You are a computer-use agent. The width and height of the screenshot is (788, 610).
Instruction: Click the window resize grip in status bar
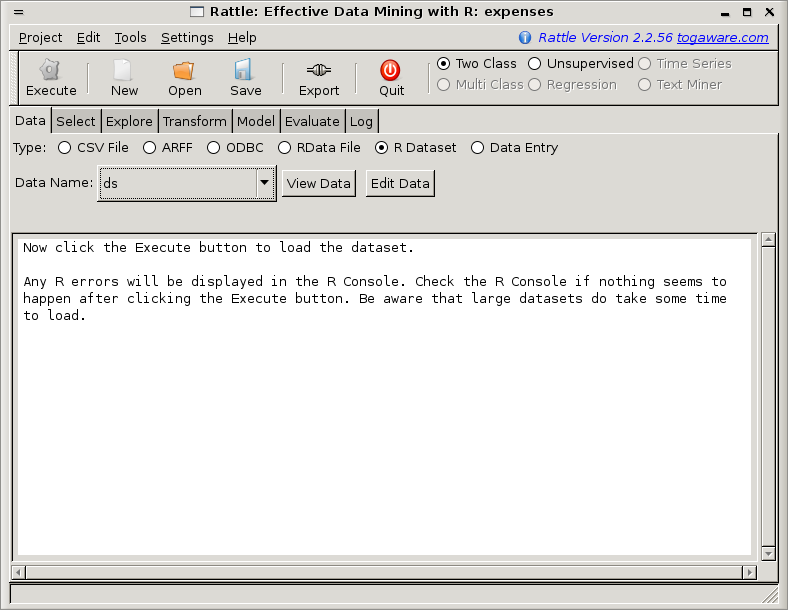(770, 596)
